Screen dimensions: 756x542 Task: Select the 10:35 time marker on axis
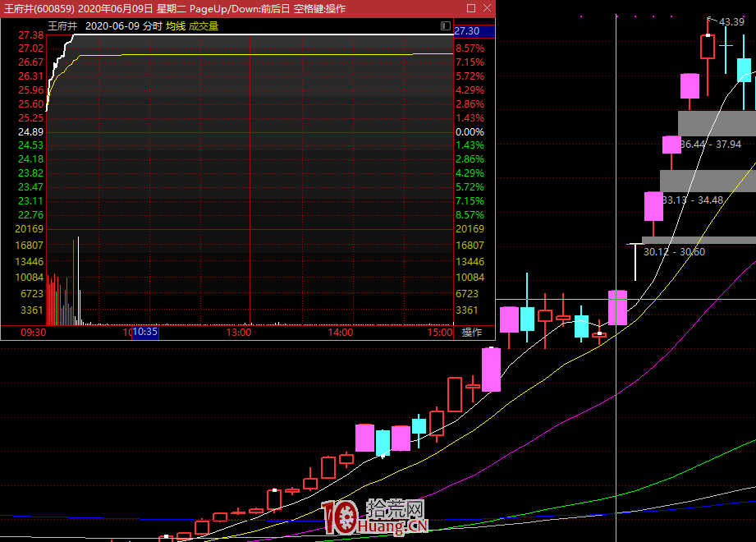coord(145,333)
